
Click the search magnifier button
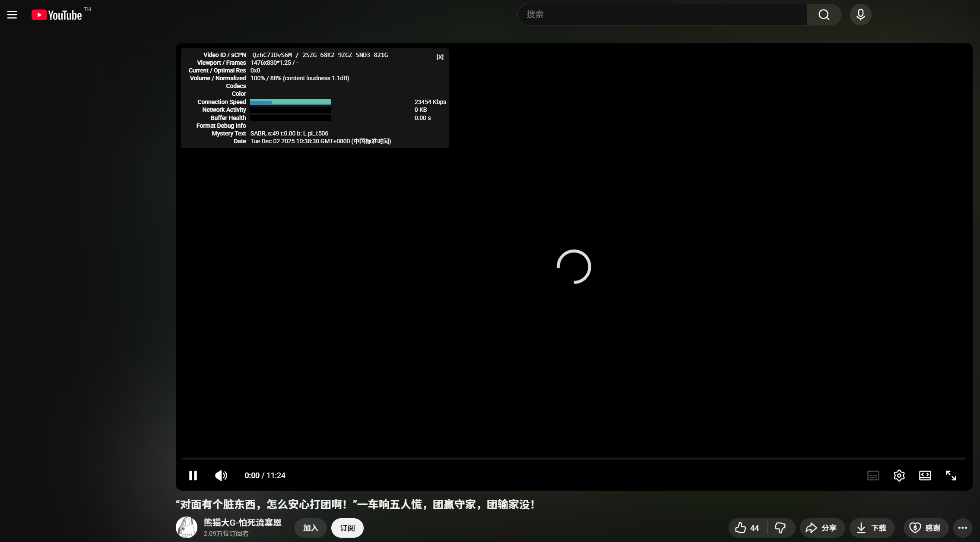[824, 15]
